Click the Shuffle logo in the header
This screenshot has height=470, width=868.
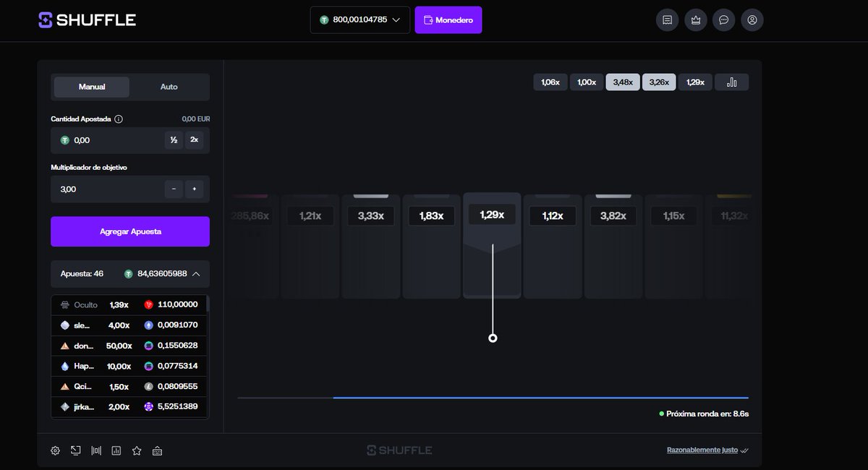[88, 20]
